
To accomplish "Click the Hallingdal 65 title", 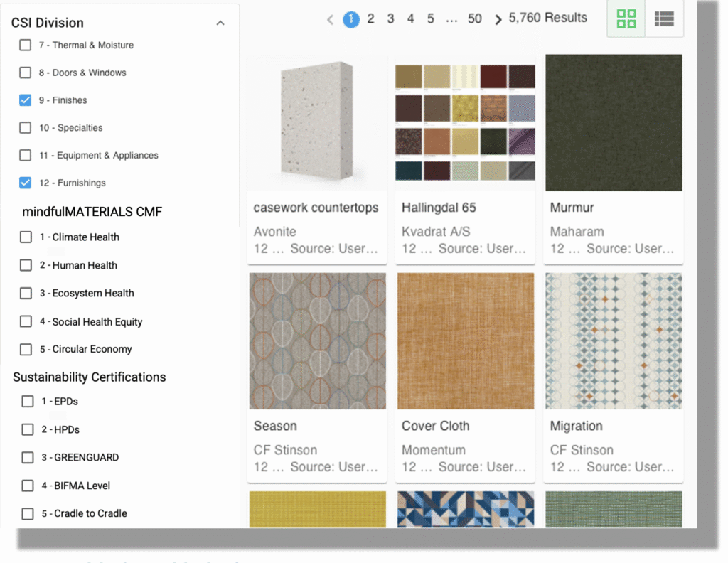I will [439, 208].
